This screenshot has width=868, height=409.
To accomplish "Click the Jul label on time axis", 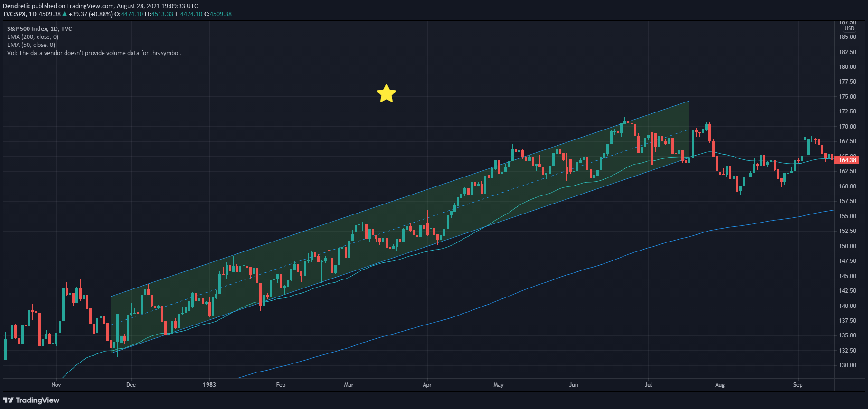I will pos(648,385).
